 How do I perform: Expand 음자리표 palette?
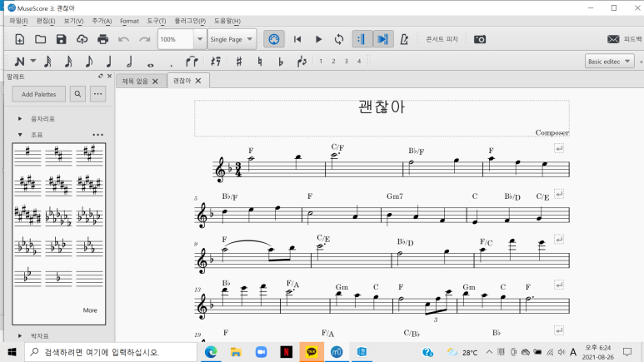20,119
